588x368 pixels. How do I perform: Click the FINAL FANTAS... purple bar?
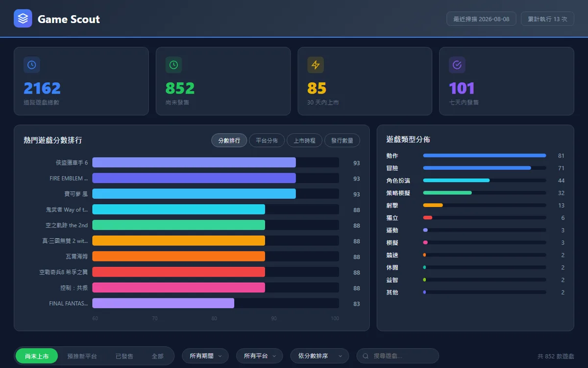[163, 304]
